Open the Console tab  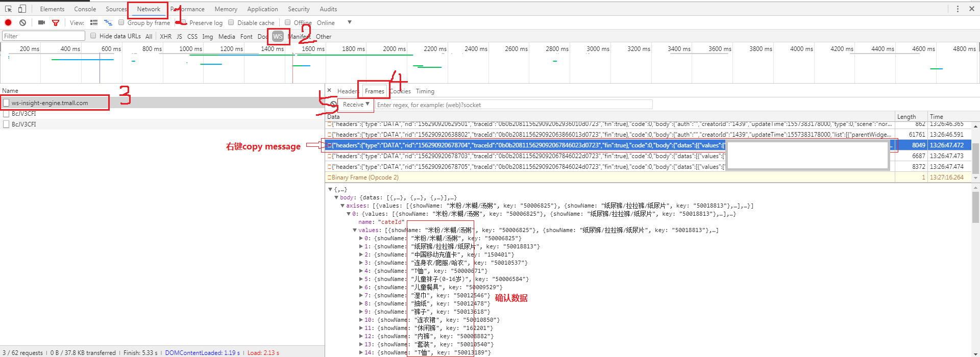(85, 9)
